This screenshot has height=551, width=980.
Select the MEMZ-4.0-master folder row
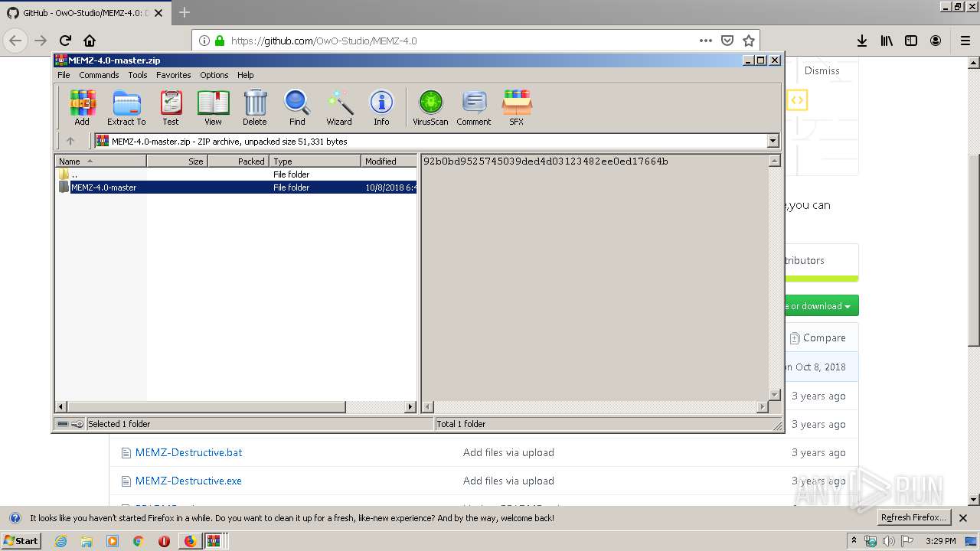(x=237, y=187)
